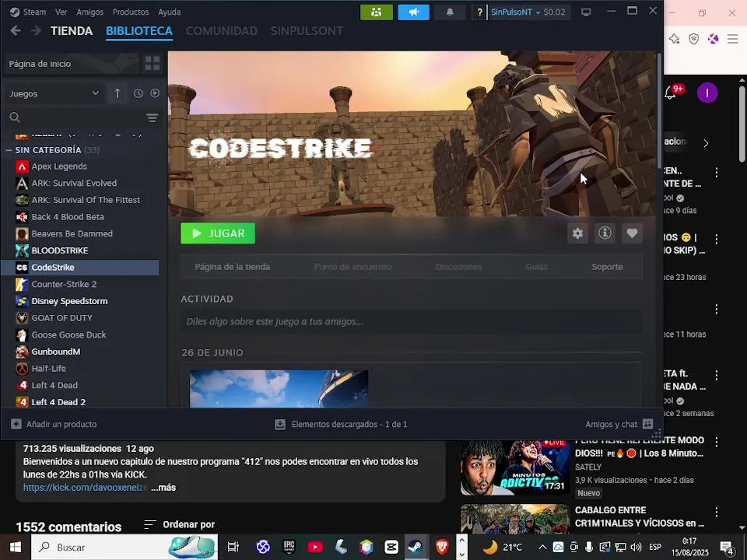
Task: Select ARK: Survival Evolved in library
Action: (80, 183)
